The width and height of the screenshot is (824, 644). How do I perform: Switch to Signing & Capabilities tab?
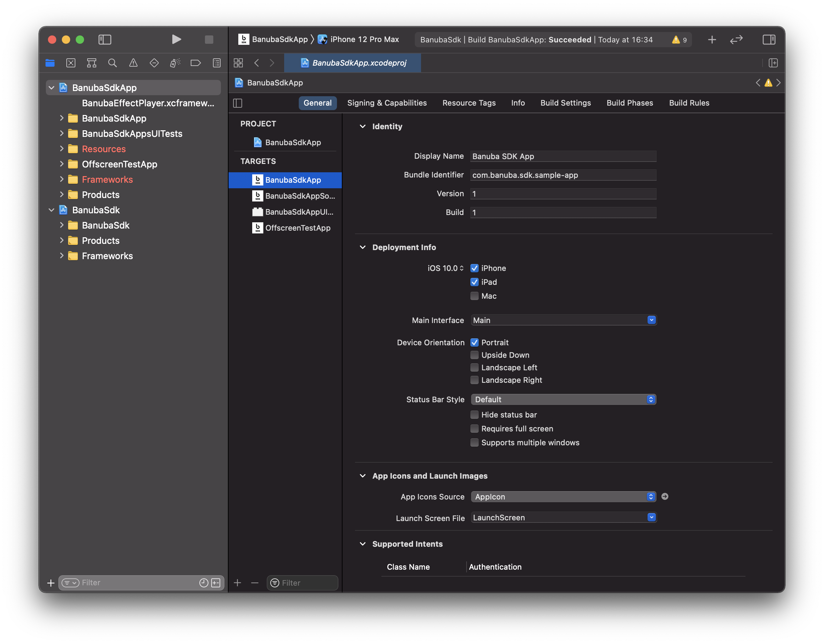[387, 103]
